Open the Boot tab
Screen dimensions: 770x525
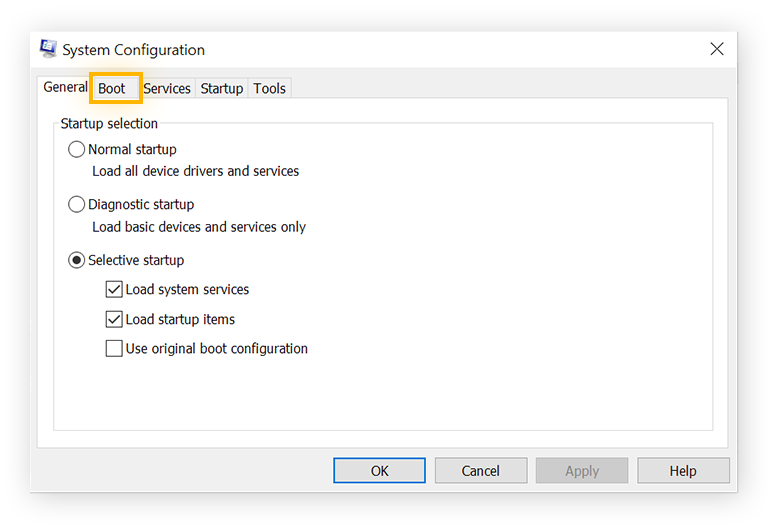coord(112,88)
